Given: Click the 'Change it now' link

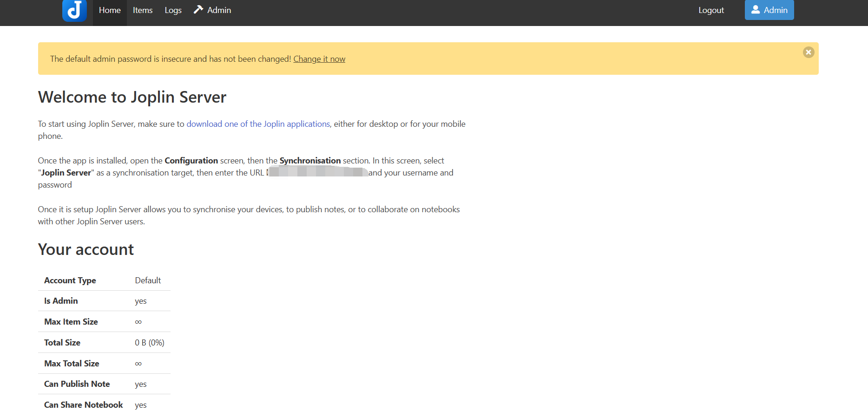Looking at the screenshot, I should (x=319, y=59).
